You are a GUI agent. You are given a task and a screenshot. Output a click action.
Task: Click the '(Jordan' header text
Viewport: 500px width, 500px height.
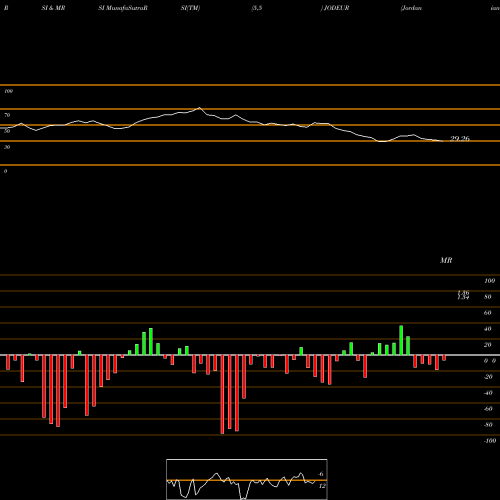click(411, 8)
